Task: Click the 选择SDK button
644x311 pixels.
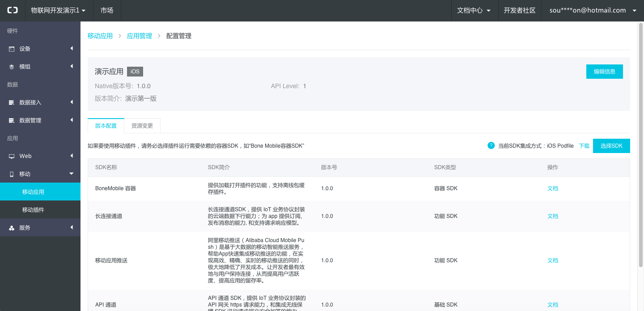Action: pyautogui.click(x=611, y=146)
